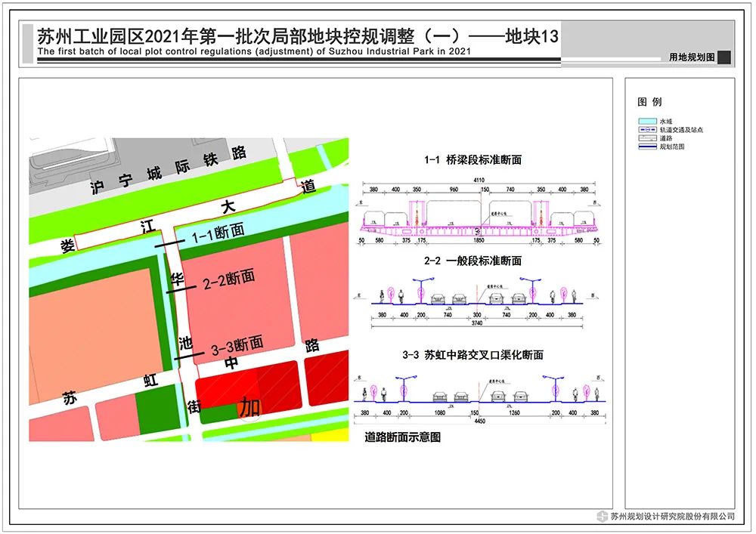Screen dimensions: 756x534
Task: Click the 道路断面示意图 caption
Action: point(403,437)
